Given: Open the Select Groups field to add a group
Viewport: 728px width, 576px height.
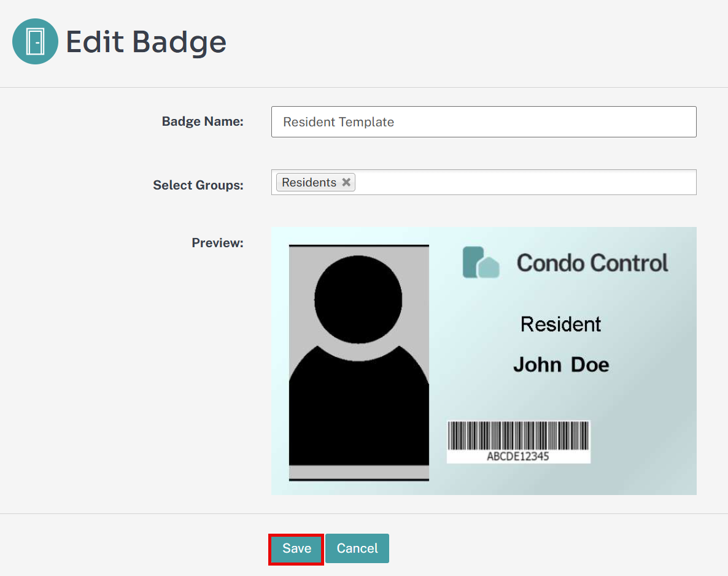Looking at the screenshot, I should point(522,182).
